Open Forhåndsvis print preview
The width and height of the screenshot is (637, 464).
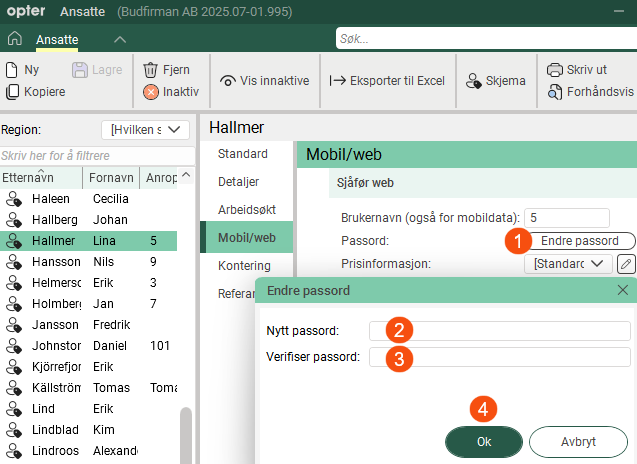point(555,92)
